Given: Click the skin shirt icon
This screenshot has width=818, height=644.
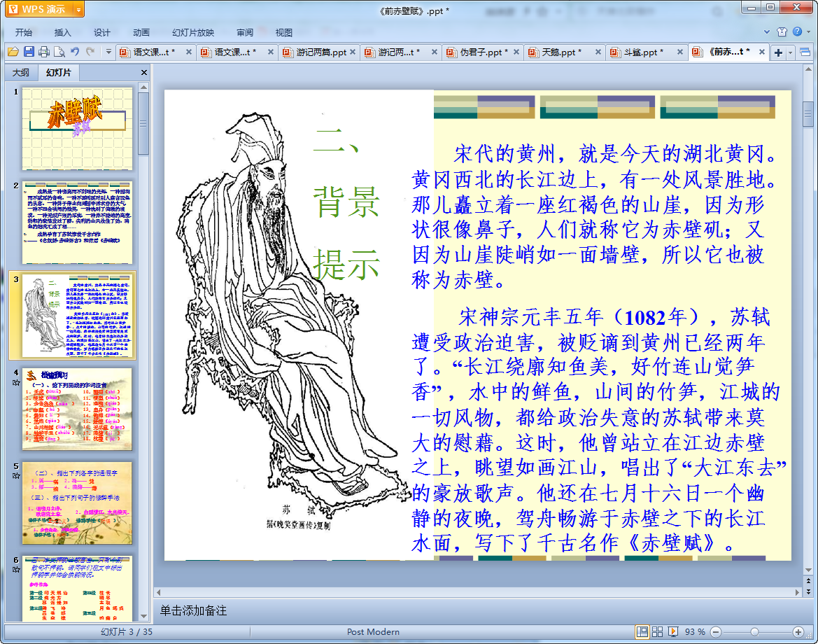Looking at the screenshot, I should click(782, 31).
